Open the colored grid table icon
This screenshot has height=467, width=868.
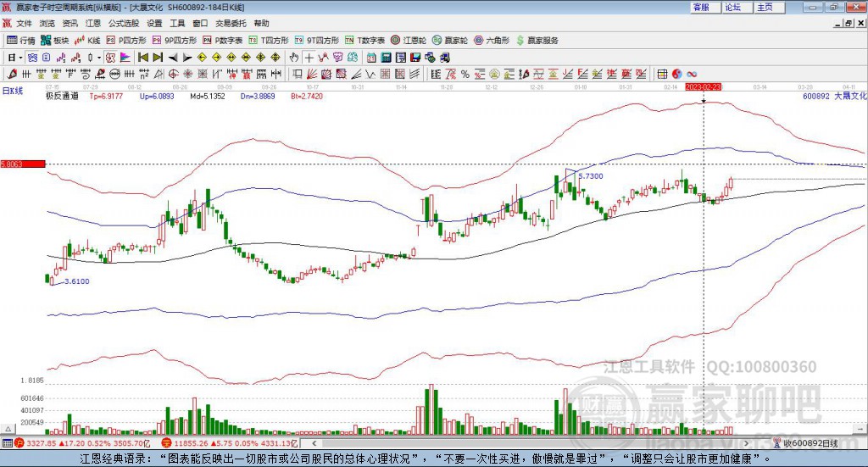(x=662, y=74)
